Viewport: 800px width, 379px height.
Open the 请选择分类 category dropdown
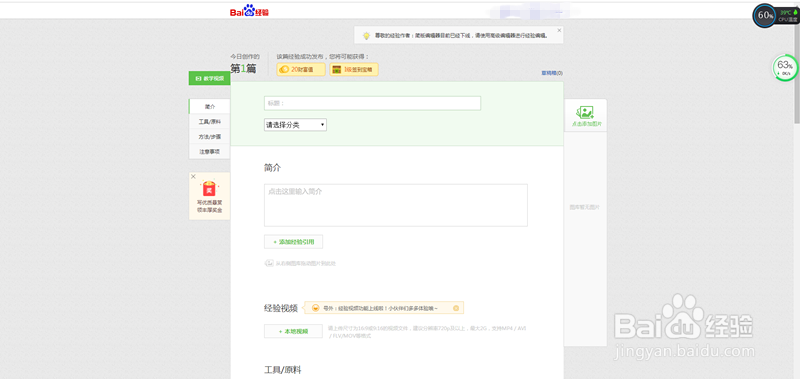[295, 125]
